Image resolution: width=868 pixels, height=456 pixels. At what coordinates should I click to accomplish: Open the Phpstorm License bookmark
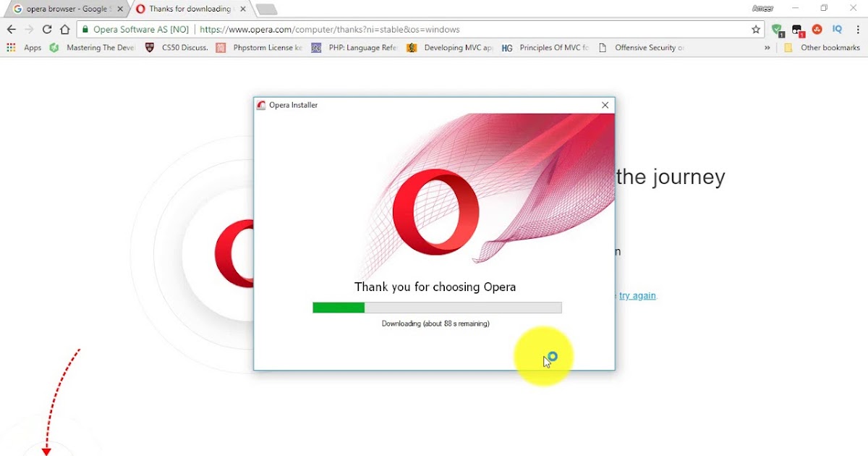[x=259, y=48]
